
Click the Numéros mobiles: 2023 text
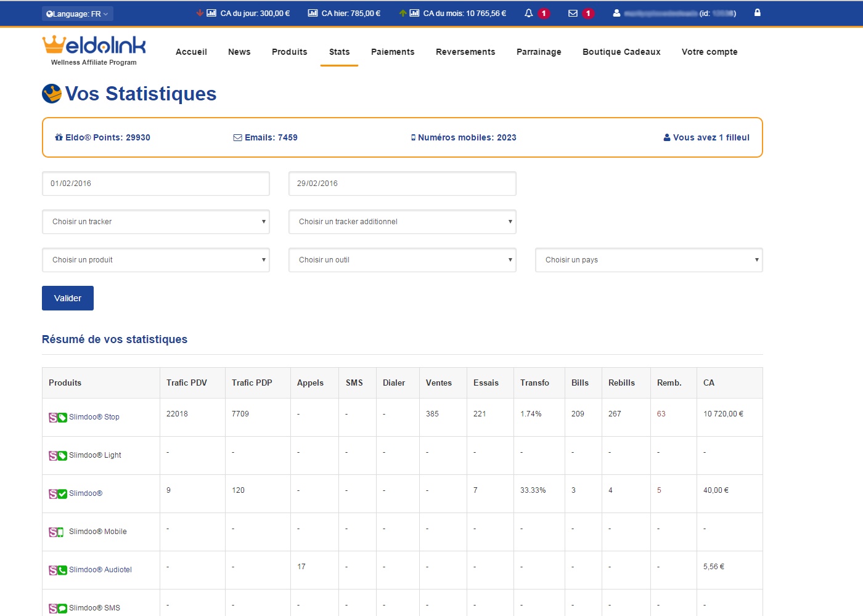click(x=467, y=137)
